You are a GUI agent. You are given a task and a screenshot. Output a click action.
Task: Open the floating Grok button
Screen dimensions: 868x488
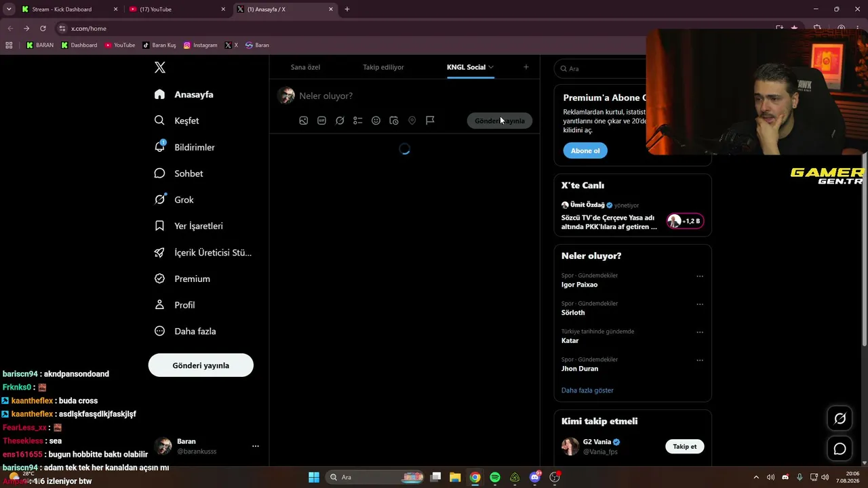pyautogui.click(x=840, y=419)
